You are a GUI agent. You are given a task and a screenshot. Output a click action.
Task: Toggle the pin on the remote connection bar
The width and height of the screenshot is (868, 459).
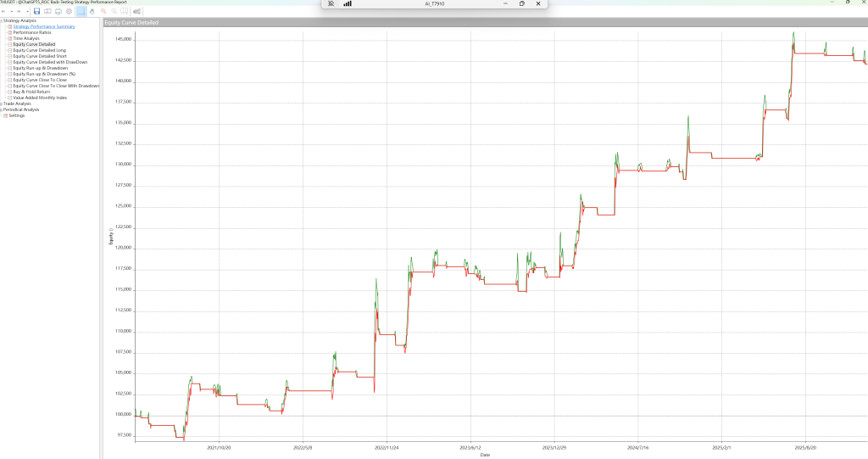point(331,3)
